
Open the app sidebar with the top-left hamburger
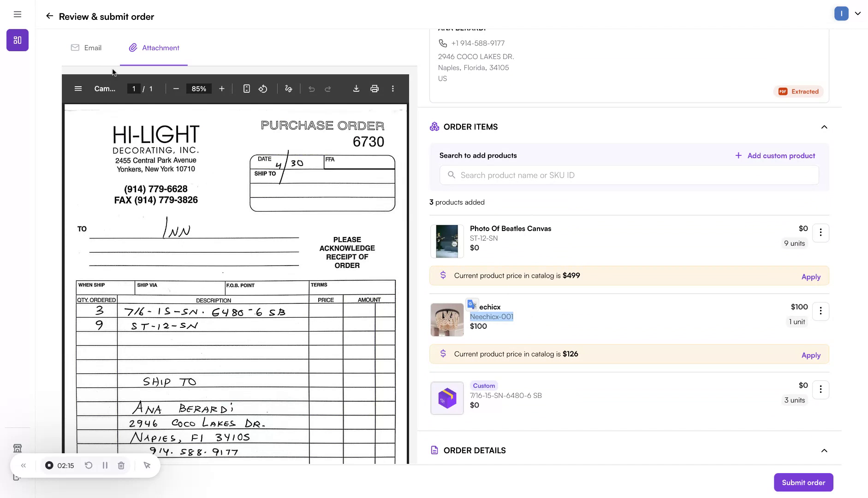click(18, 14)
